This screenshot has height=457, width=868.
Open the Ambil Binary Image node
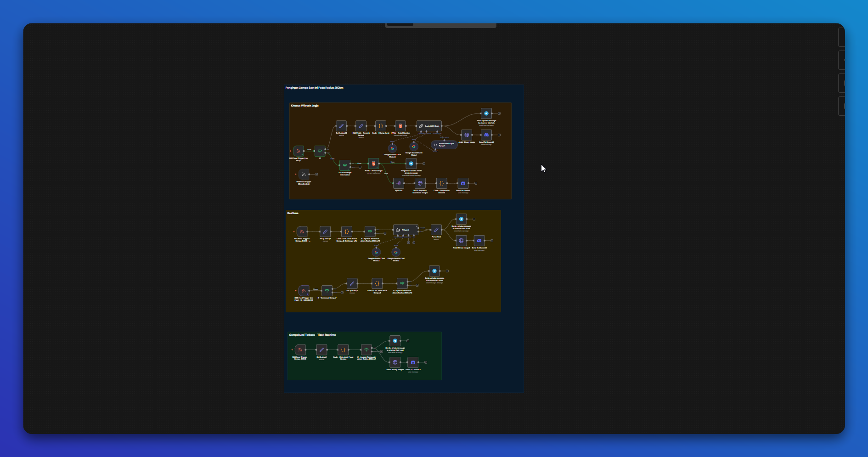(466, 135)
